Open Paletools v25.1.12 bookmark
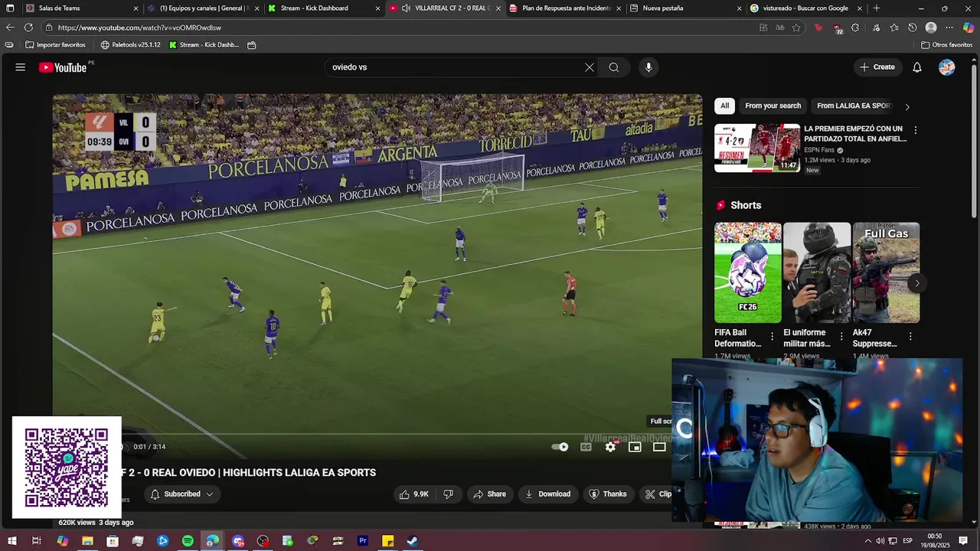The height and width of the screenshot is (551, 980). (131, 45)
